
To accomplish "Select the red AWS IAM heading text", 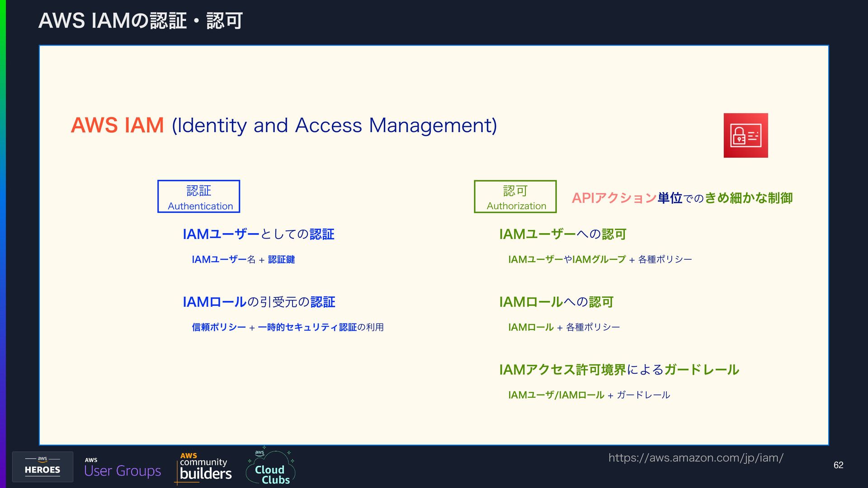I will (x=117, y=125).
